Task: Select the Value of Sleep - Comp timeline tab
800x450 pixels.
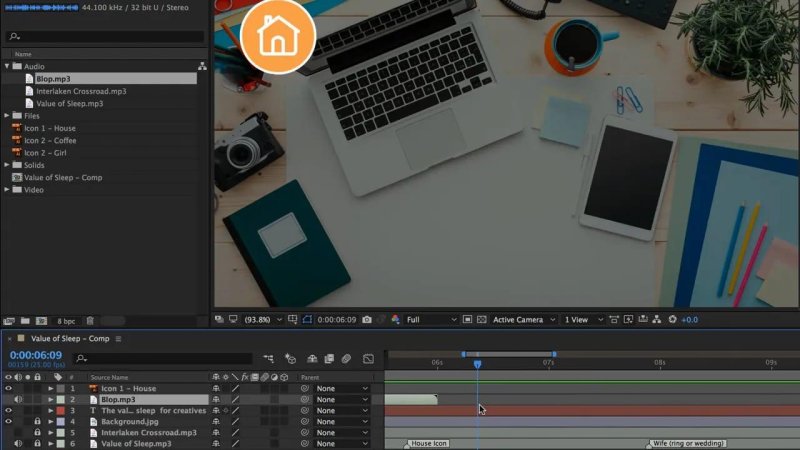Action: tap(70, 339)
